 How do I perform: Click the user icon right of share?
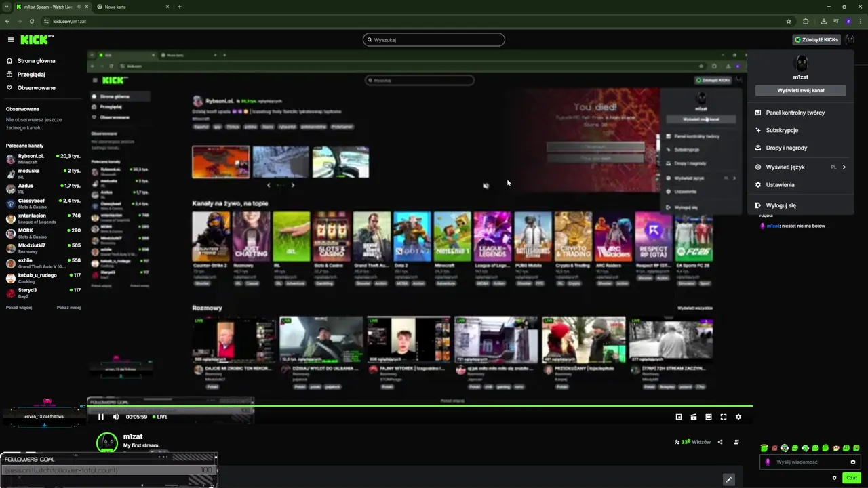(x=736, y=442)
